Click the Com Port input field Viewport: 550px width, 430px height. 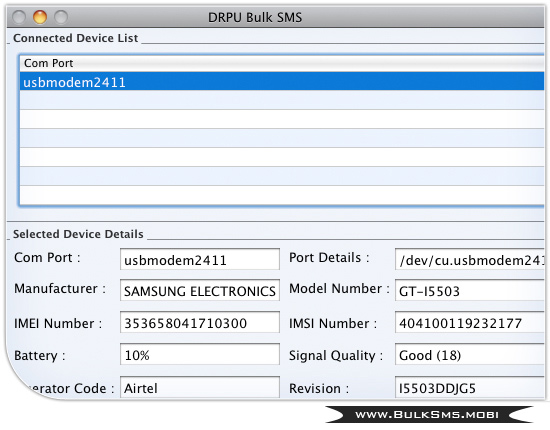[200, 259]
